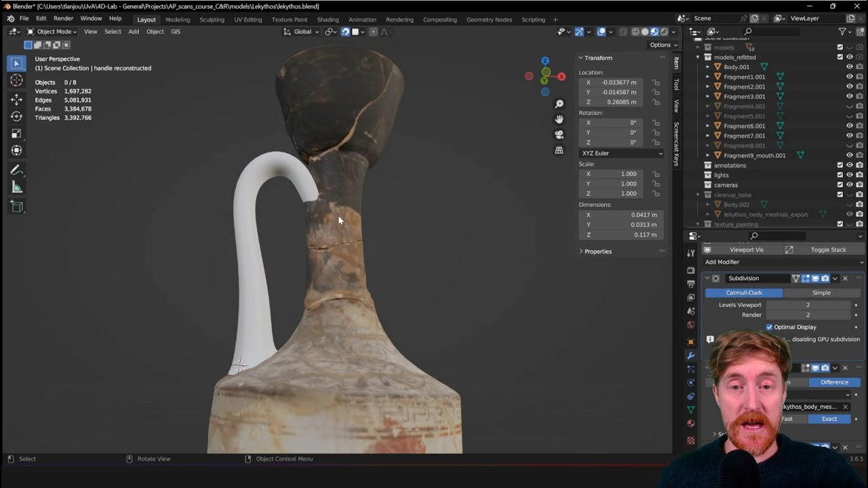This screenshot has height=488, width=868.
Task: Activate the Annotate tool
Action: [17, 170]
